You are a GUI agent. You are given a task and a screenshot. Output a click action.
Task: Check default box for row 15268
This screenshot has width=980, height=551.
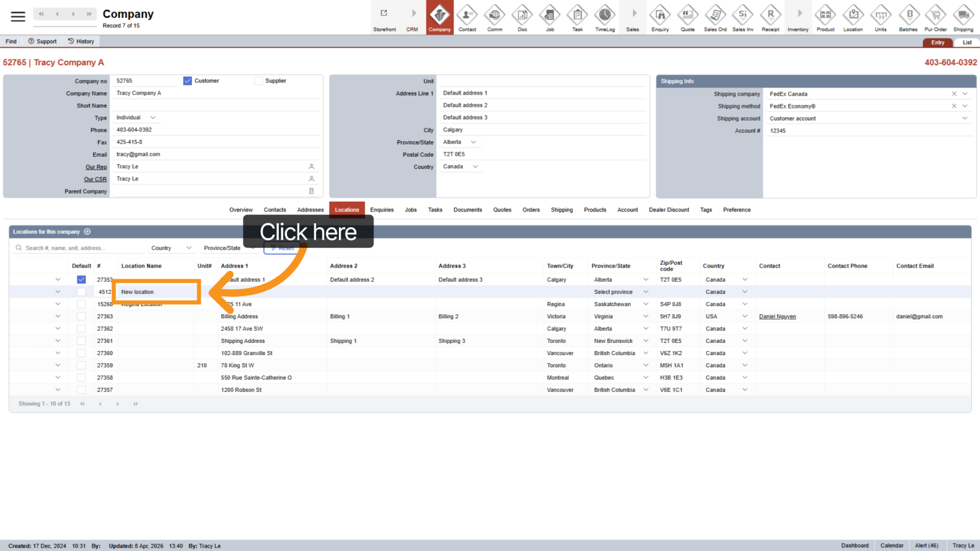coord(81,304)
